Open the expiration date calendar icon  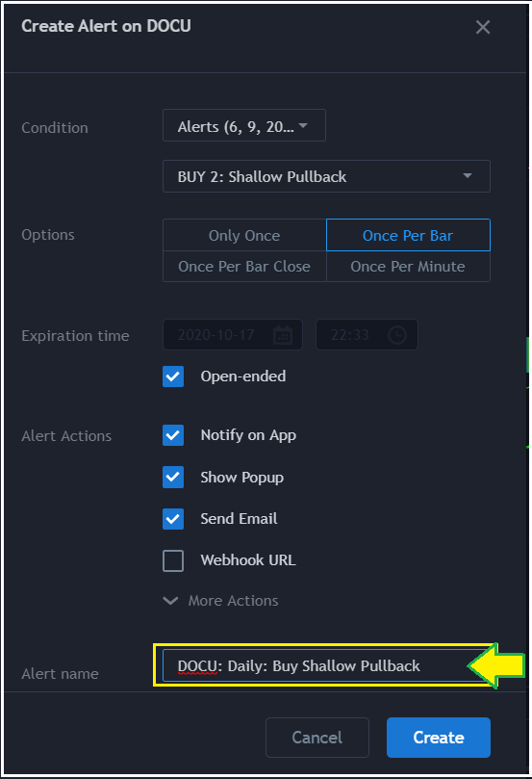[283, 335]
